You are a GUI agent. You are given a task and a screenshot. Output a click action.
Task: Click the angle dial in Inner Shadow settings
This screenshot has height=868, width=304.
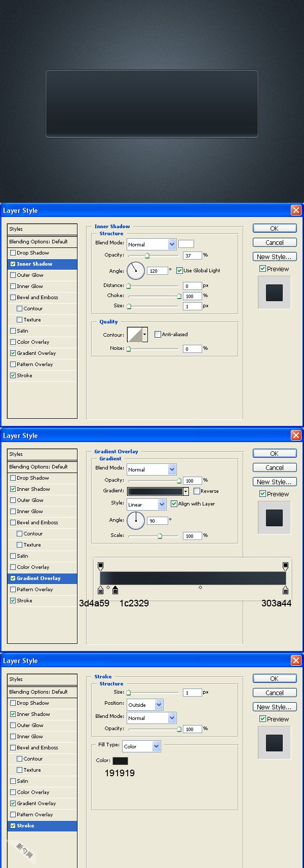point(136,270)
